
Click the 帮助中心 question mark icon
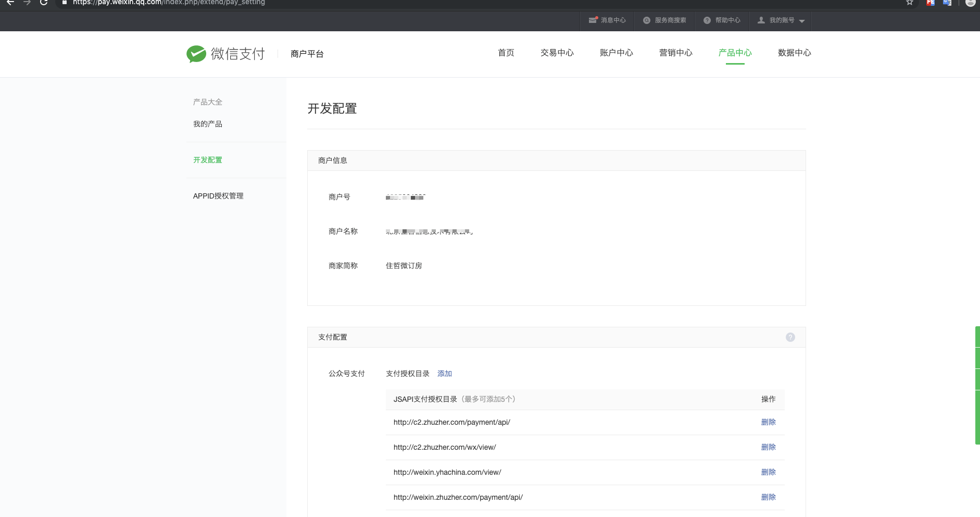(707, 20)
